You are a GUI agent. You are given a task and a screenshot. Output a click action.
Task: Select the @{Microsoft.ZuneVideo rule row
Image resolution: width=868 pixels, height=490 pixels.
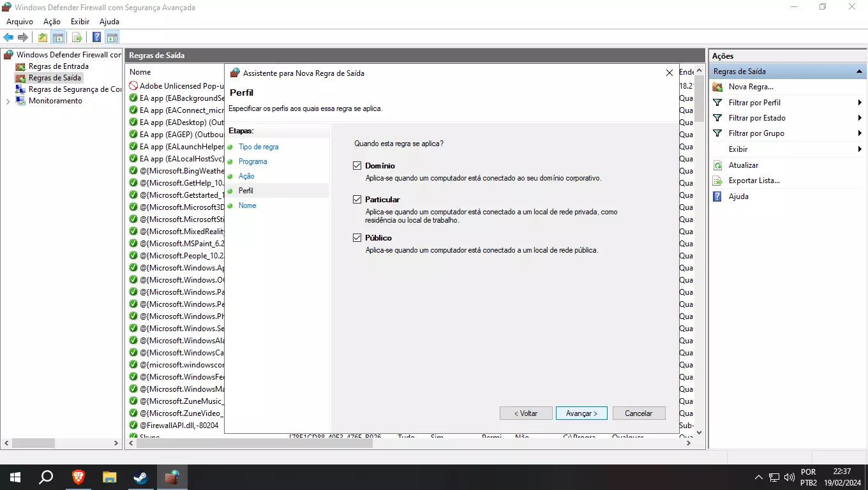point(177,413)
